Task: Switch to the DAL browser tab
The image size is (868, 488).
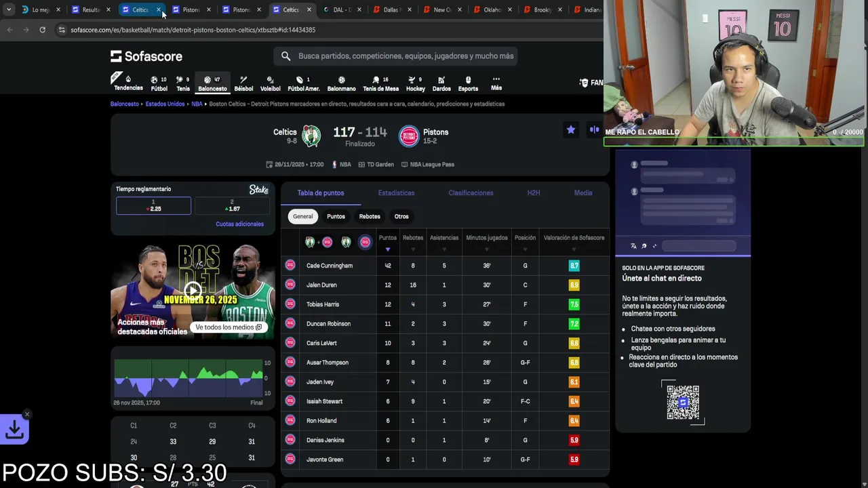Action: coord(343,9)
